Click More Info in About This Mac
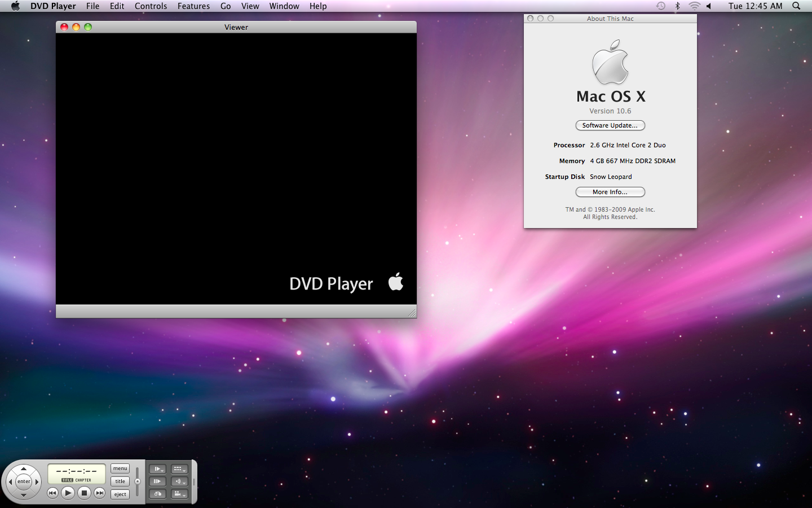812x508 pixels. [x=610, y=192]
